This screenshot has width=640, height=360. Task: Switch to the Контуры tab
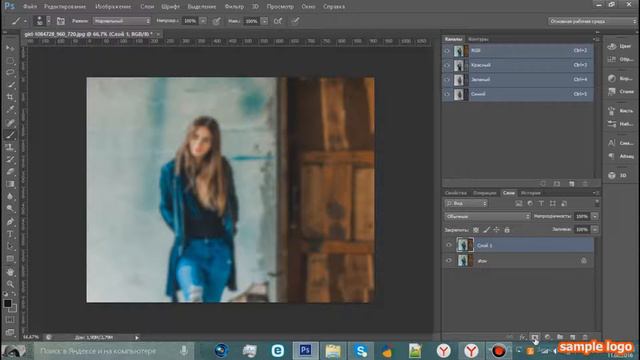pos(478,39)
